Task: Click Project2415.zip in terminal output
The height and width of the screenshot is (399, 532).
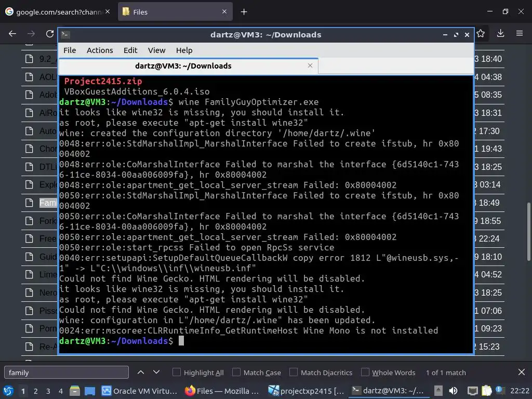Action: point(103,82)
